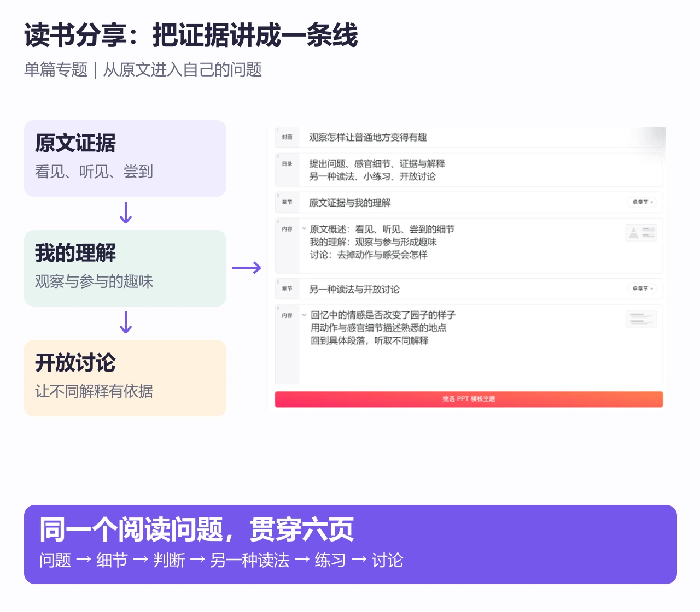The image size is (700, 612).
Task: Collapse the chevron before 回忆中的情感 content
Action: (x=304, y=315)
